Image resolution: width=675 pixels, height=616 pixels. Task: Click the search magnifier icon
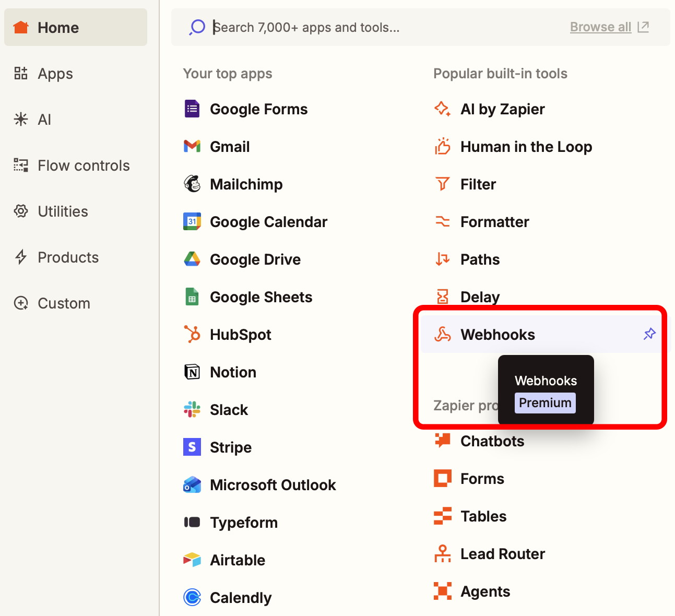click(x=197, y=27)
